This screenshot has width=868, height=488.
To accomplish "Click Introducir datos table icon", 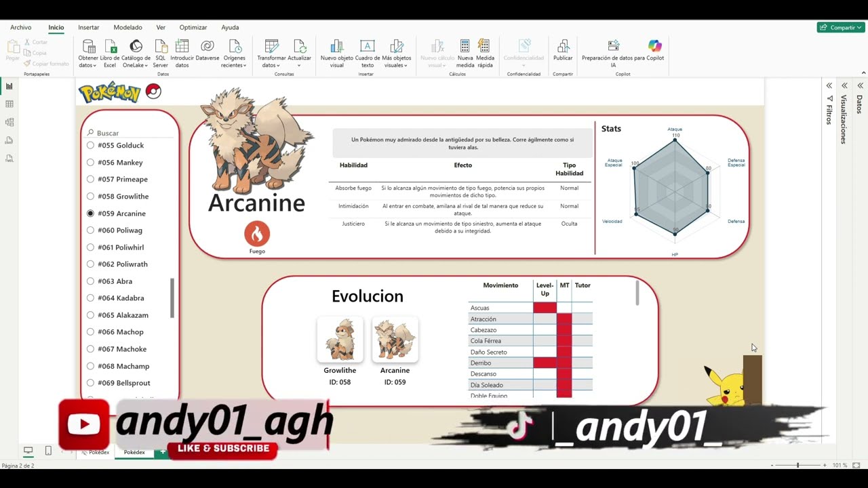I will click(x=182, y=46).
